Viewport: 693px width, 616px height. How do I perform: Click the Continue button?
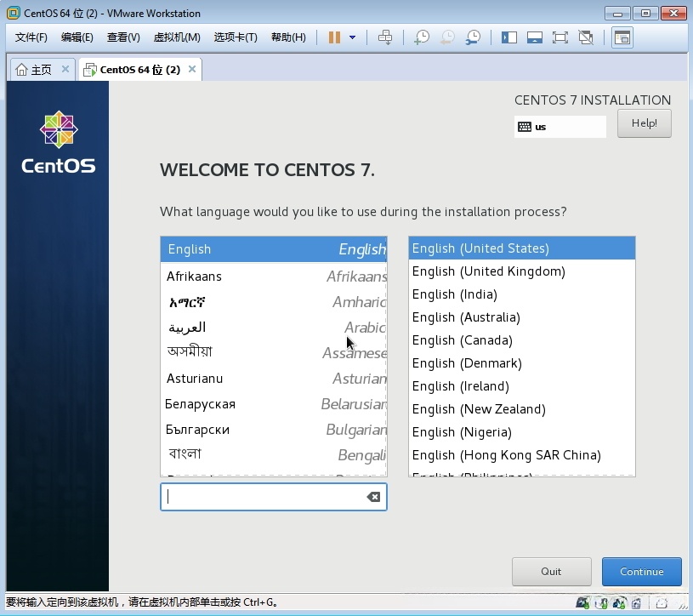click(x=641, y=572)
